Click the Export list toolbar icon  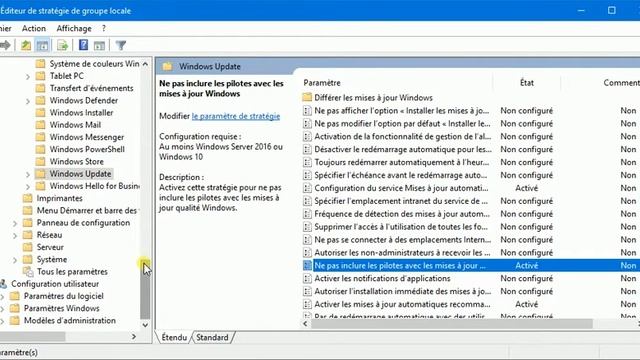pyautogui.click(x=62, y=45)
